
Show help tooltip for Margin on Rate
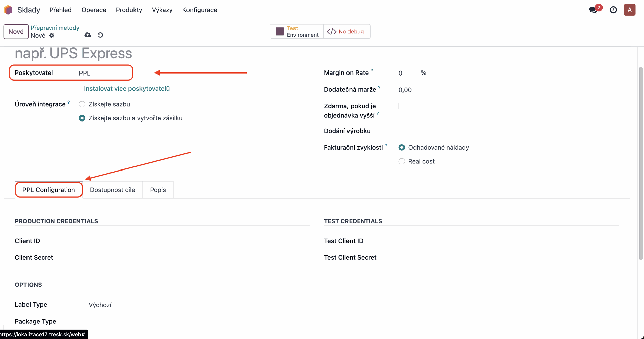pyautogui.click(x=372, y=71)
